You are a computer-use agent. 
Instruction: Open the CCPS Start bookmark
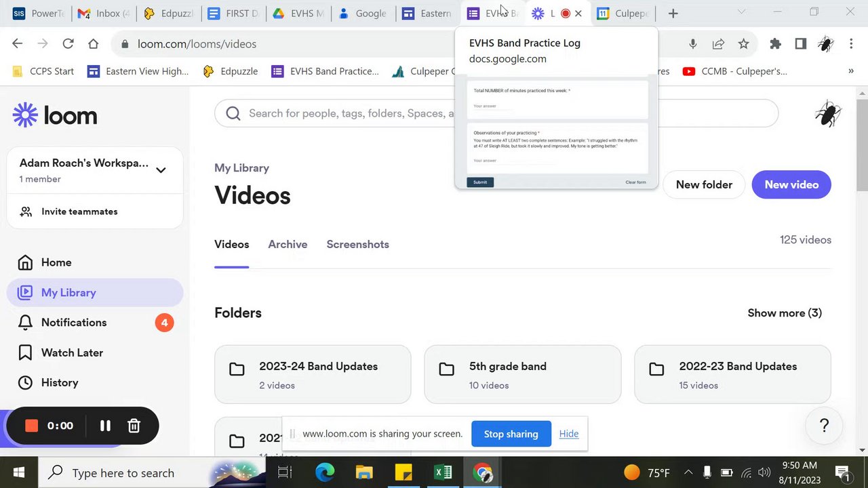tap(43, 71)
